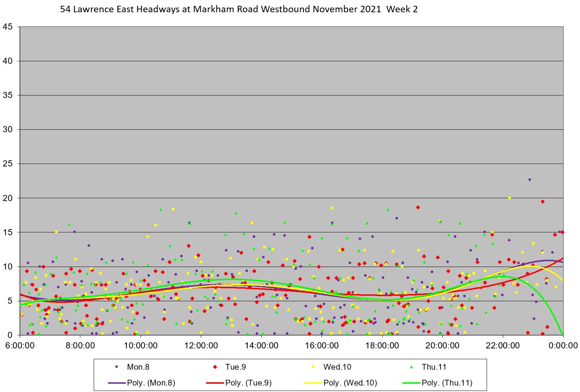The height and width of the screenshot is (392, 580).
Task: Select the yellow Wednesday point on the 20 gridline
Action: [509, 197]
